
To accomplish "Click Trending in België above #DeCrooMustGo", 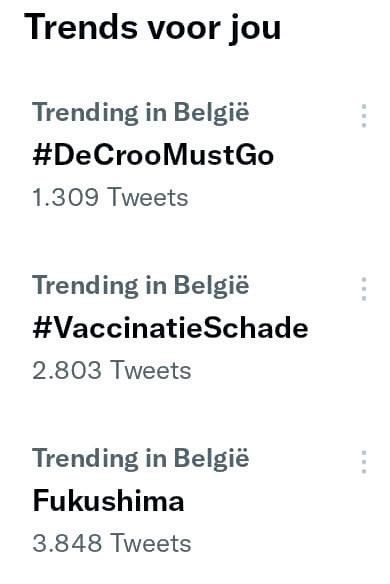I will click(140, 112).
